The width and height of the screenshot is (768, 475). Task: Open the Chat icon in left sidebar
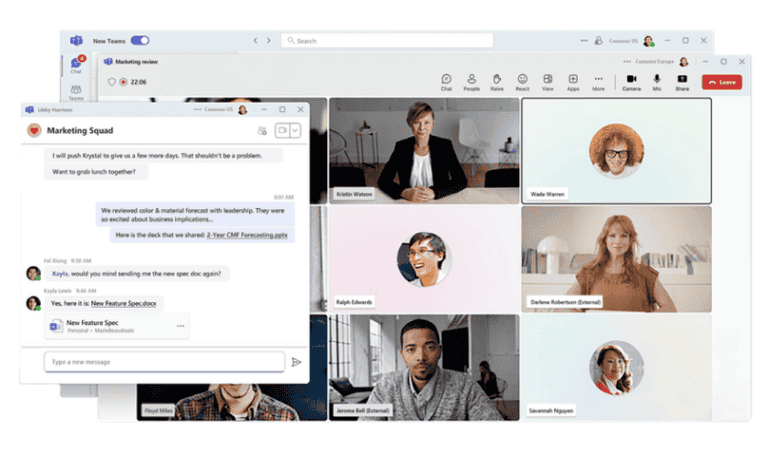point(76,65)
